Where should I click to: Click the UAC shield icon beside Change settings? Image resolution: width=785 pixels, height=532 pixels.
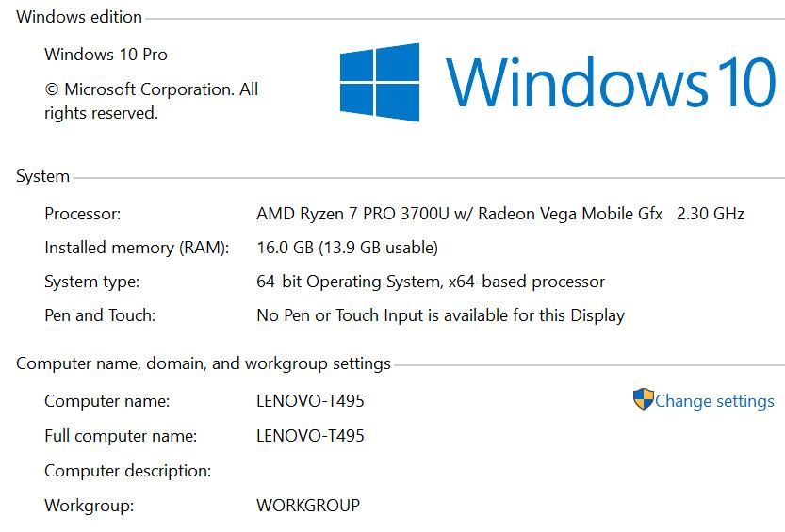pos(643,400)
